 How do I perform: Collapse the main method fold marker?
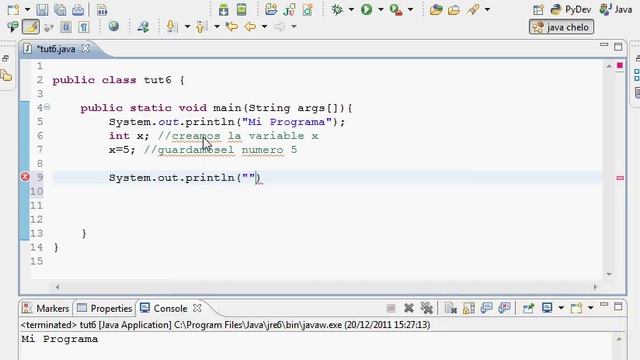[x=47, y=107]
